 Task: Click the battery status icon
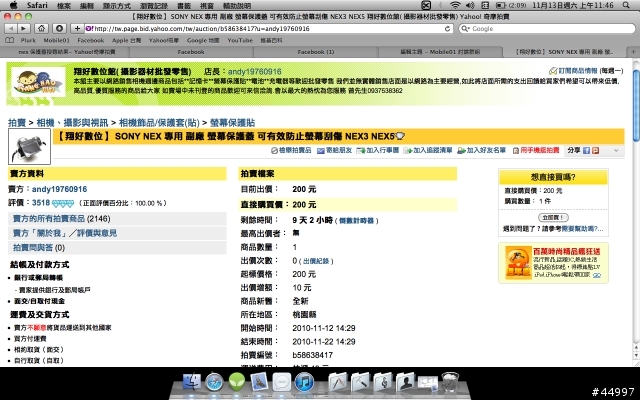point(501,5)
